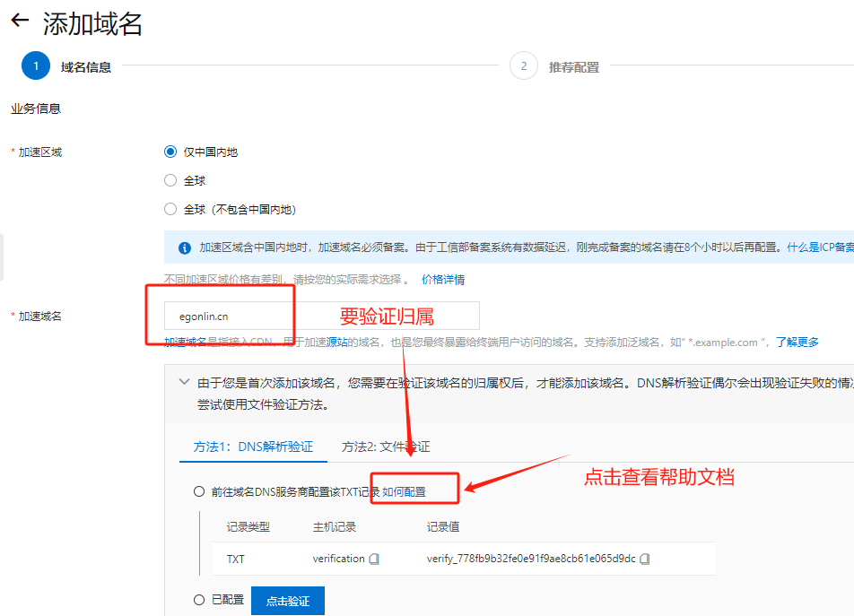Click the step 1 circle for 域名信息
This screenshot has width=854, height=616.
pos(36,66)
